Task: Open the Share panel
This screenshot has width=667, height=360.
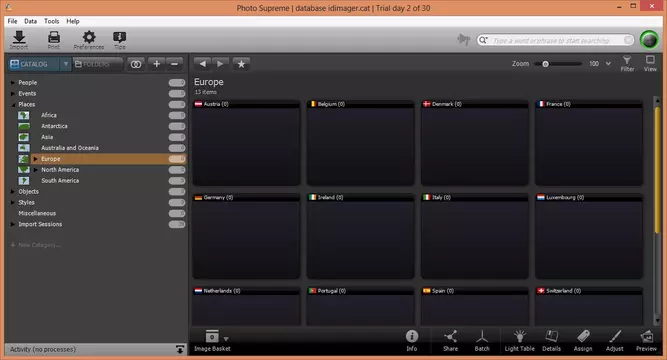Action: coord(450,341)
